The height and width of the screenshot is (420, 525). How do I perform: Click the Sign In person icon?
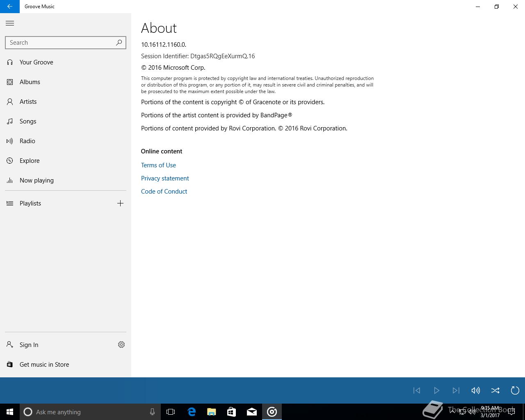tap(10, 345)
